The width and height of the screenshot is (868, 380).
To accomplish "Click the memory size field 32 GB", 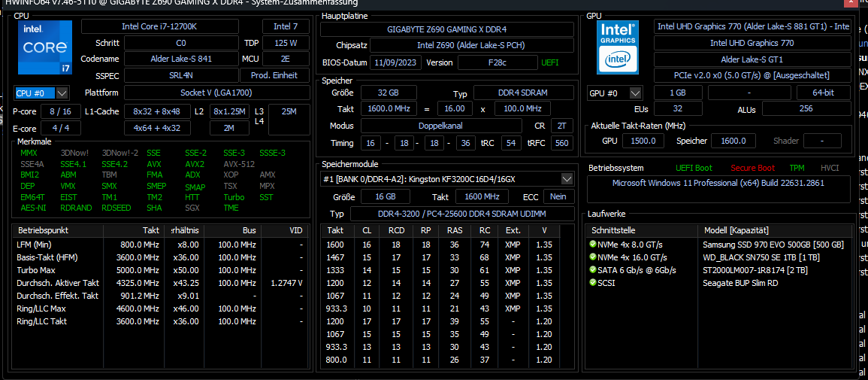I will click(388, 93).
